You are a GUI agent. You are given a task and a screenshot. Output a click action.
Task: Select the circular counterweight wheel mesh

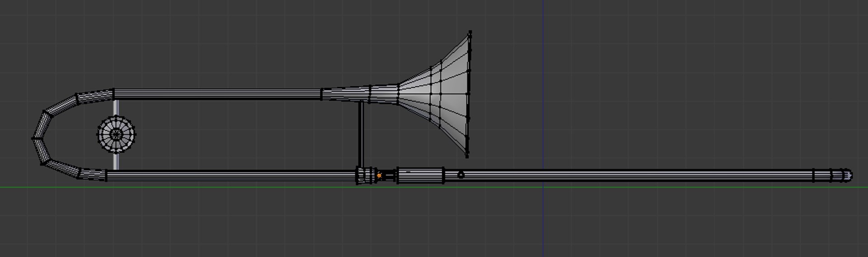[116, 135]
